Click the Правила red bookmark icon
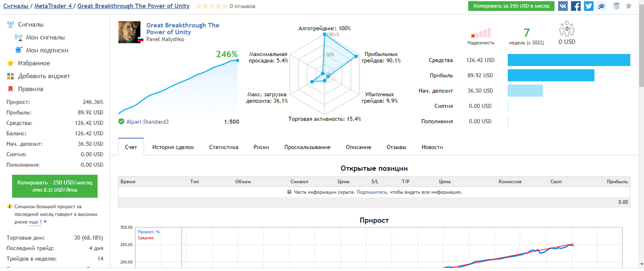The height and width of the screenshot is (271, 644). (x=10, y=89)
